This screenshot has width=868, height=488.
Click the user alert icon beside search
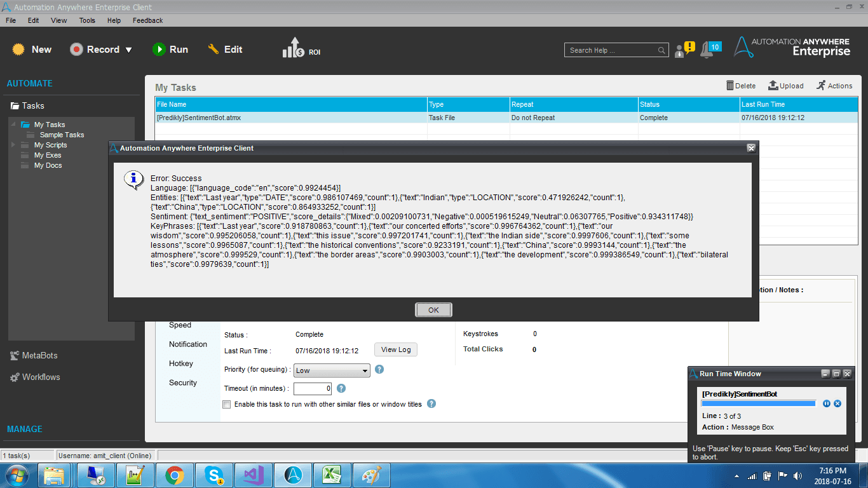tap(684, 50)
